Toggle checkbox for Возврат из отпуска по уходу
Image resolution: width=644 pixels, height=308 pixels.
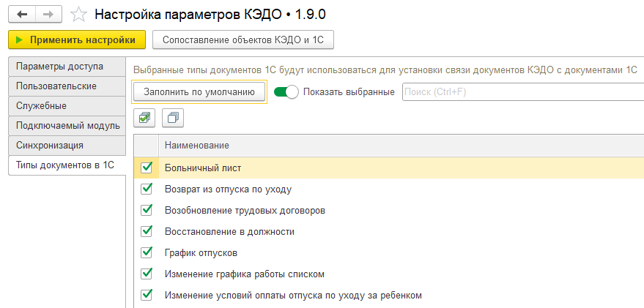coord(147,189)
